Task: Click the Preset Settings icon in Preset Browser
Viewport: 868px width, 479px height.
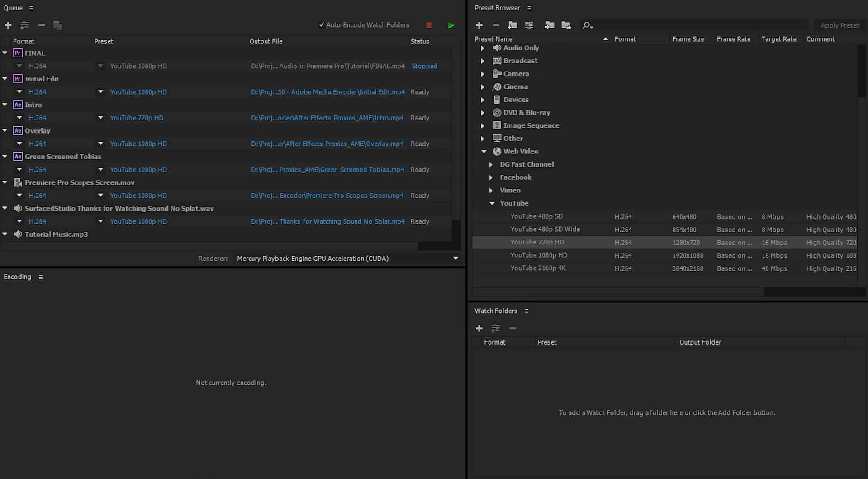Action: [x=529, y=25]
